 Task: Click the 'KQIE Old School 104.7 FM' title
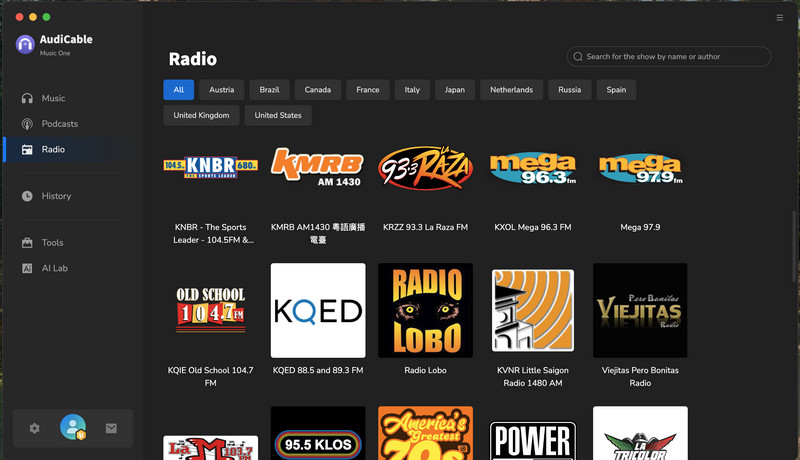[211, 376]
